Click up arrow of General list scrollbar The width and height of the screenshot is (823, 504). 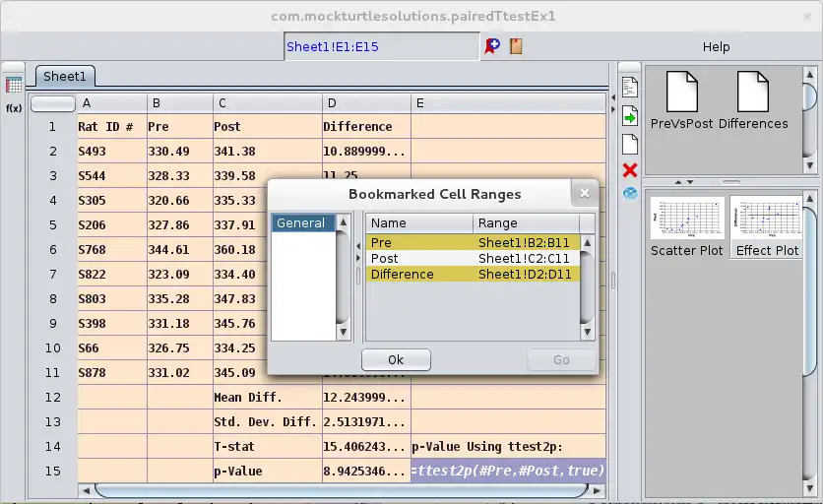(343, 222)
